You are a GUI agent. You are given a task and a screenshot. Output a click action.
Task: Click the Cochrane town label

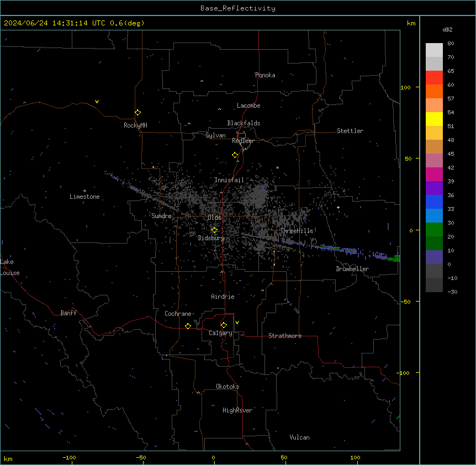tap(178, 314)
